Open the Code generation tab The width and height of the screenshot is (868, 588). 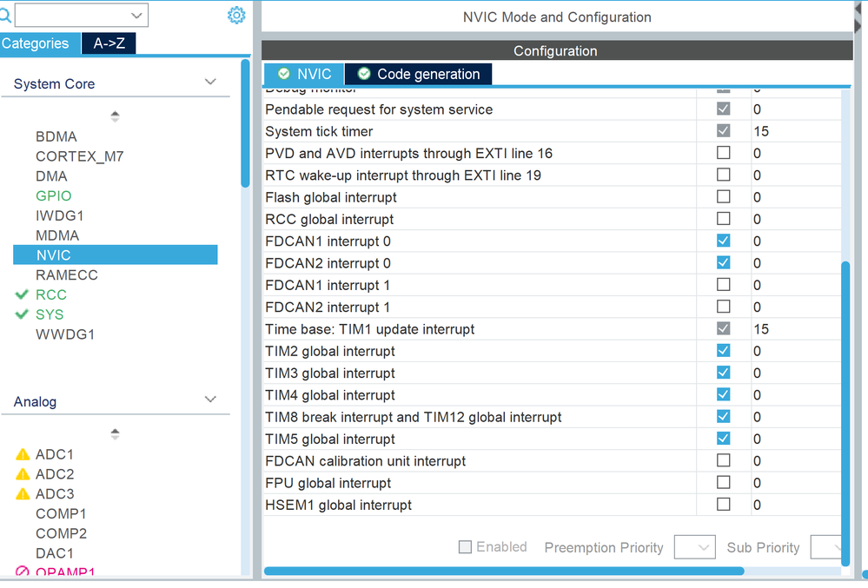coord(427,74)
